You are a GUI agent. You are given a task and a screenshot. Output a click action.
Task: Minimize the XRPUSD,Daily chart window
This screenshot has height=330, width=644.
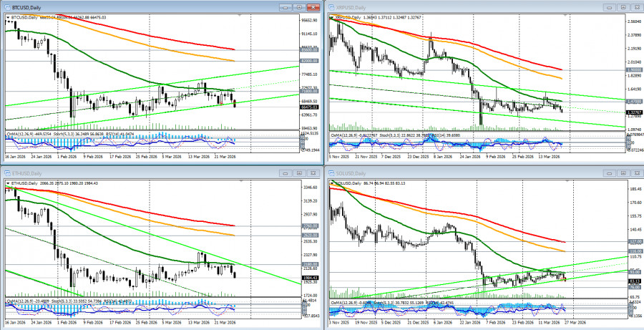tap(610, 6)
